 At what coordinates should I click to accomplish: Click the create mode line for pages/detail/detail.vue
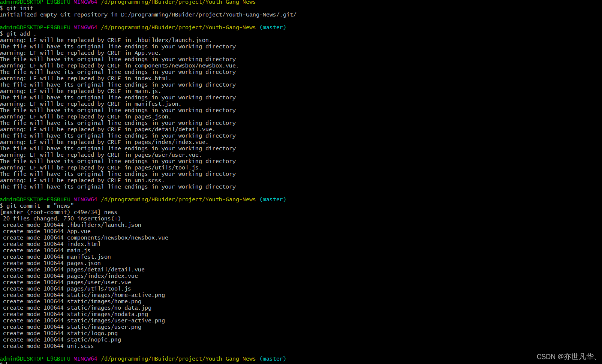click(x=74, y=270)
